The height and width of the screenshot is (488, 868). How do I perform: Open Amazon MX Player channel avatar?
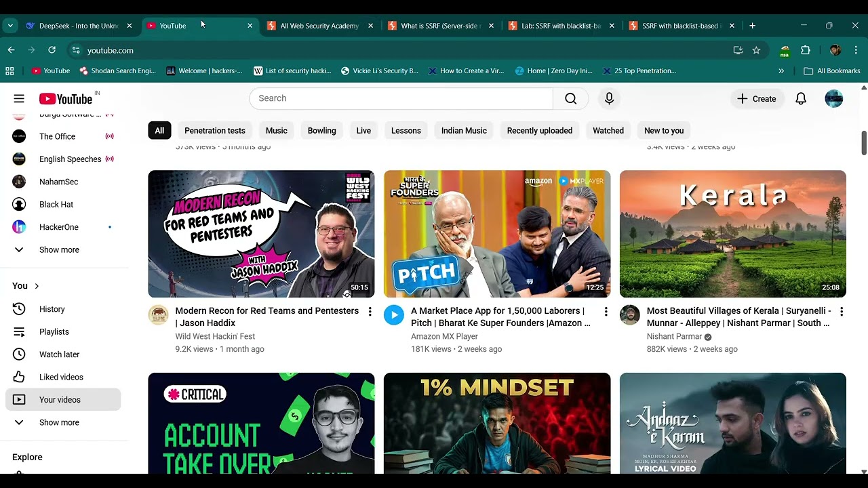(x=394, y=315)
